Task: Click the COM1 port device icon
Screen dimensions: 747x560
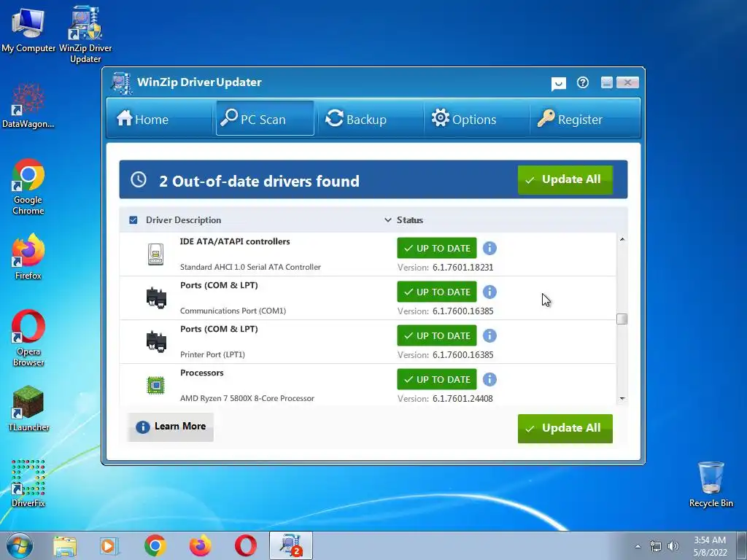Action: coord(156,298)
